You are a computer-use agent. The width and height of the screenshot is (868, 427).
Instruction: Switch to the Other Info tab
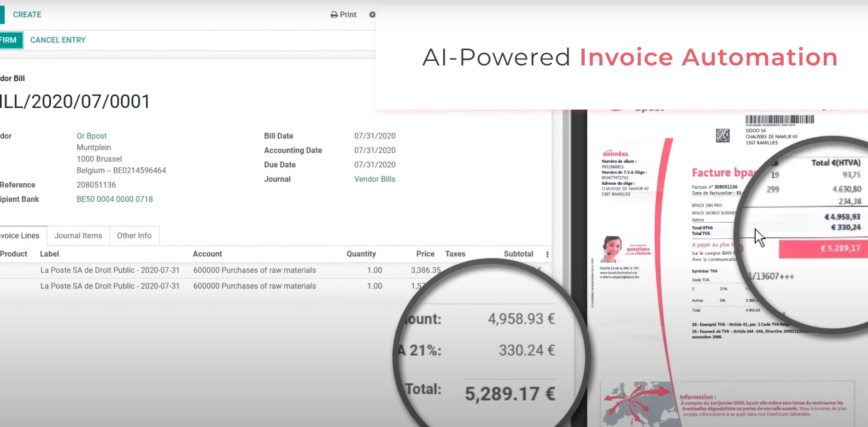coord(134,235)
